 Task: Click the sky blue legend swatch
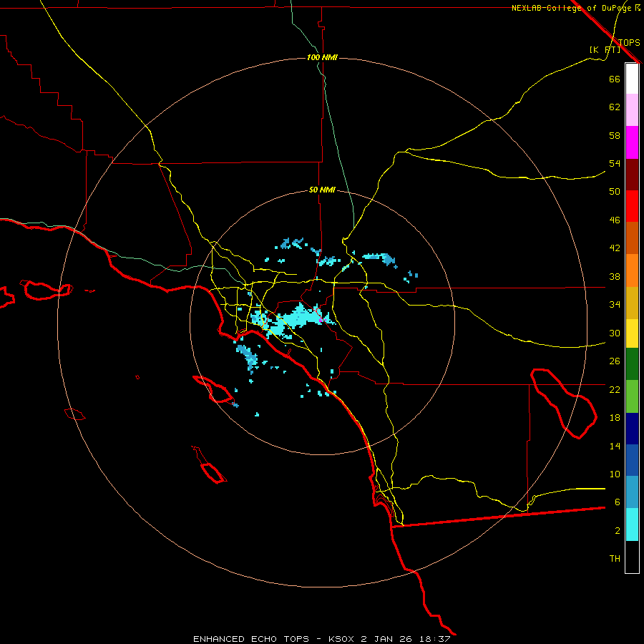[x=632, y=492]
